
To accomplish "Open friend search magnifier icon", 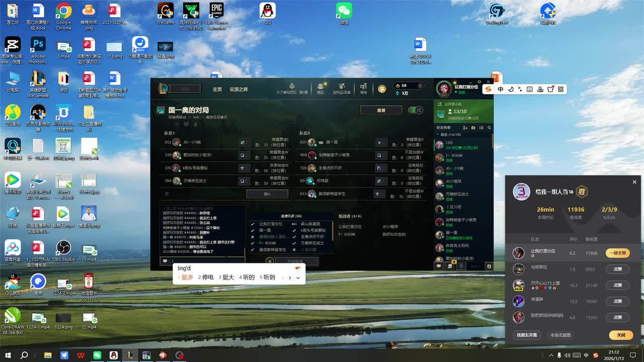I will (489, 128).
